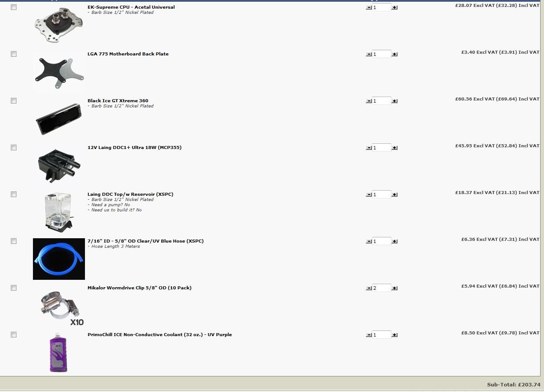Tick the checkbox for EK-Supreme CPU Acetal Universal

pyautogui.click(x=13, y=7)
